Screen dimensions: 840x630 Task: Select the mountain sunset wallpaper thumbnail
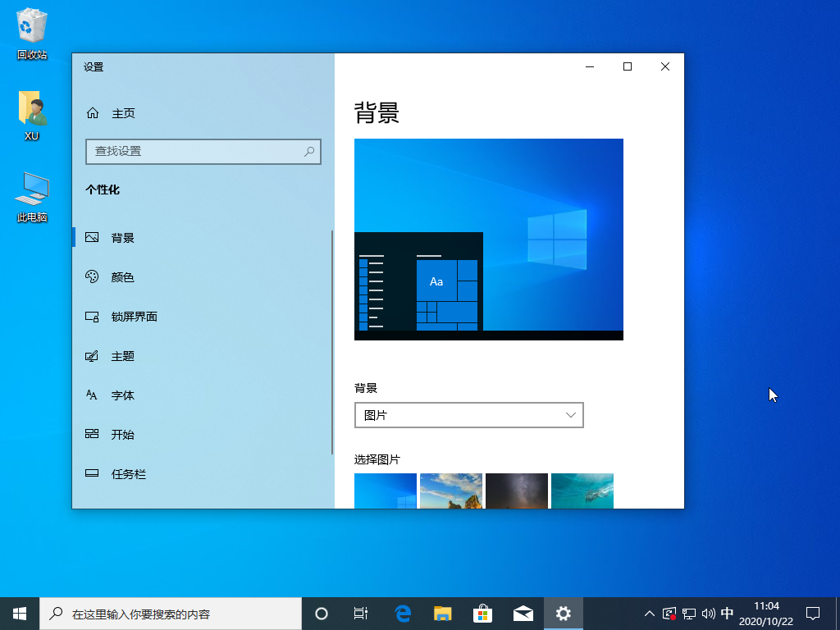pos(450,491)
